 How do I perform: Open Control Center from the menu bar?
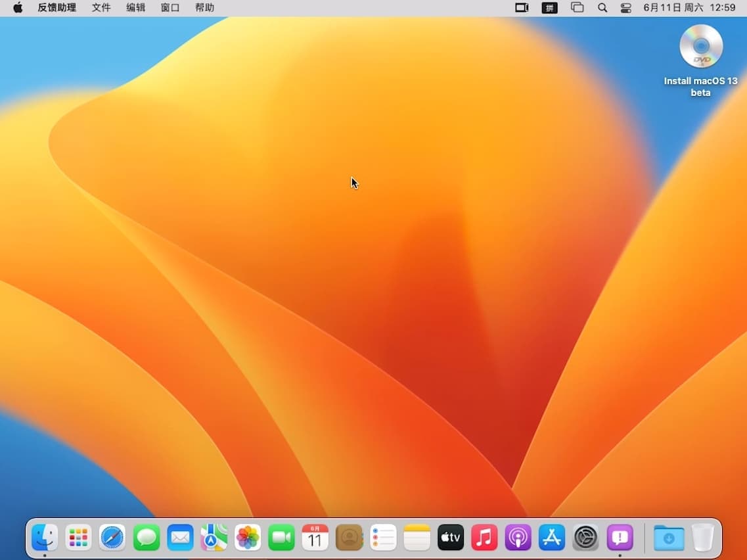[625, 7]
